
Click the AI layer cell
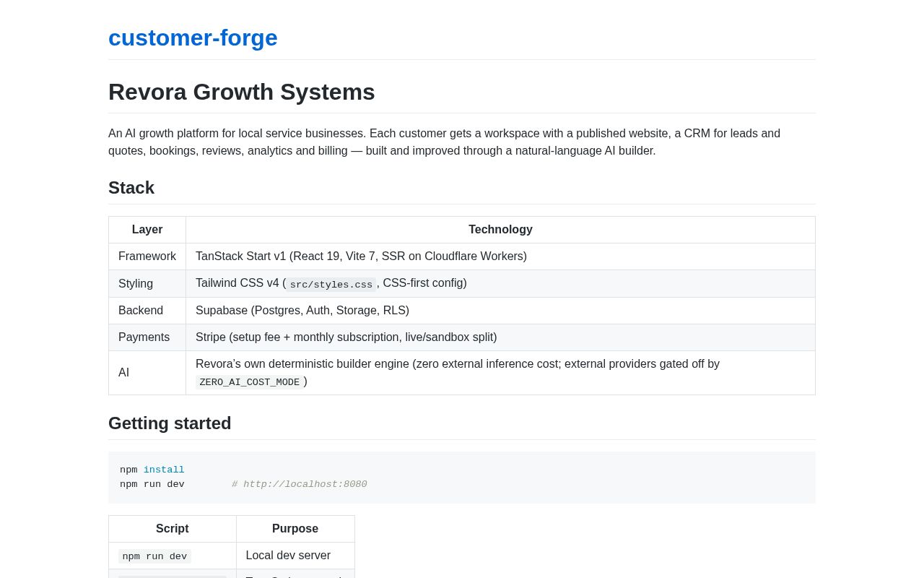[x=147, y=373]
